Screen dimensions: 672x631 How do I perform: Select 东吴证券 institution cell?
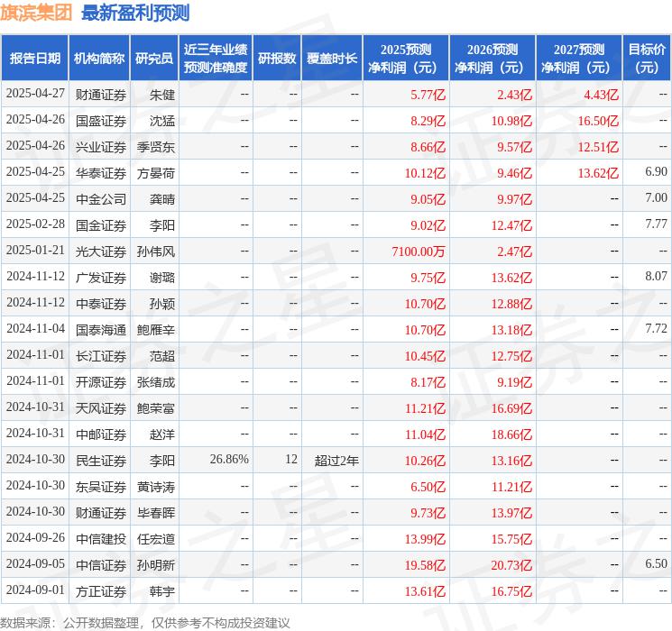101,487
